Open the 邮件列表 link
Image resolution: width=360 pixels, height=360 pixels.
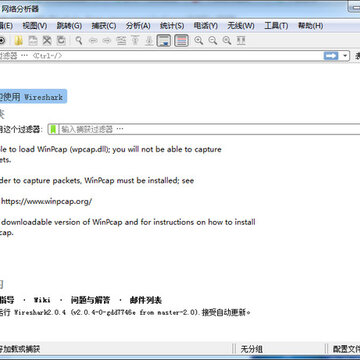pyautogui.click(x=146, y=300)
